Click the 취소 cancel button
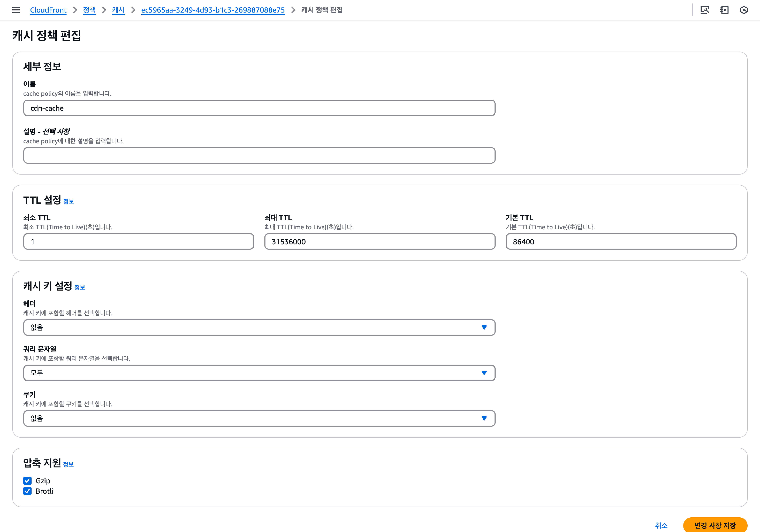 [661, 525]
